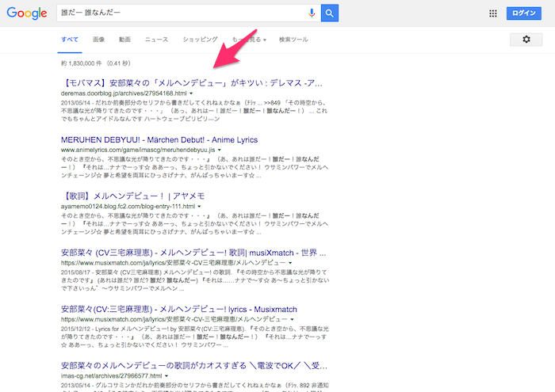This screenshot has height=392, width=555.
Task: Switch to the ニュース tab
Action: [x=156, y=39]
